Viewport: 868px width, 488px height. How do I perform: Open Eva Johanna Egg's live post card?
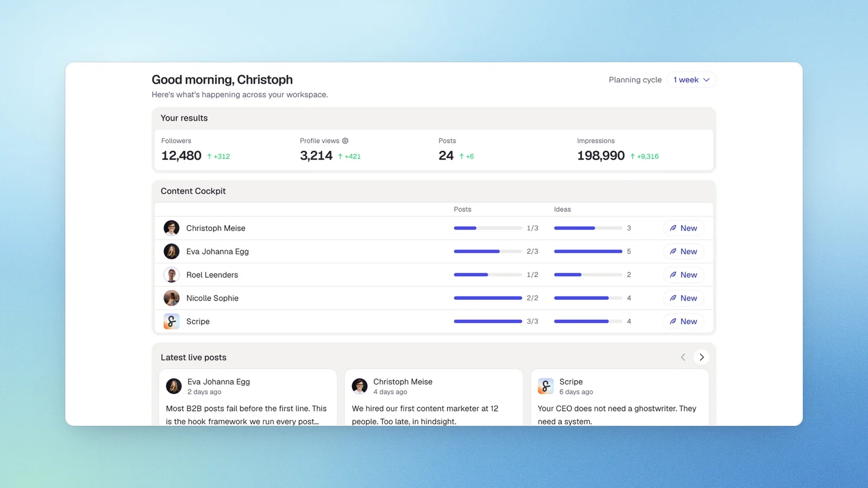point(248,398)
